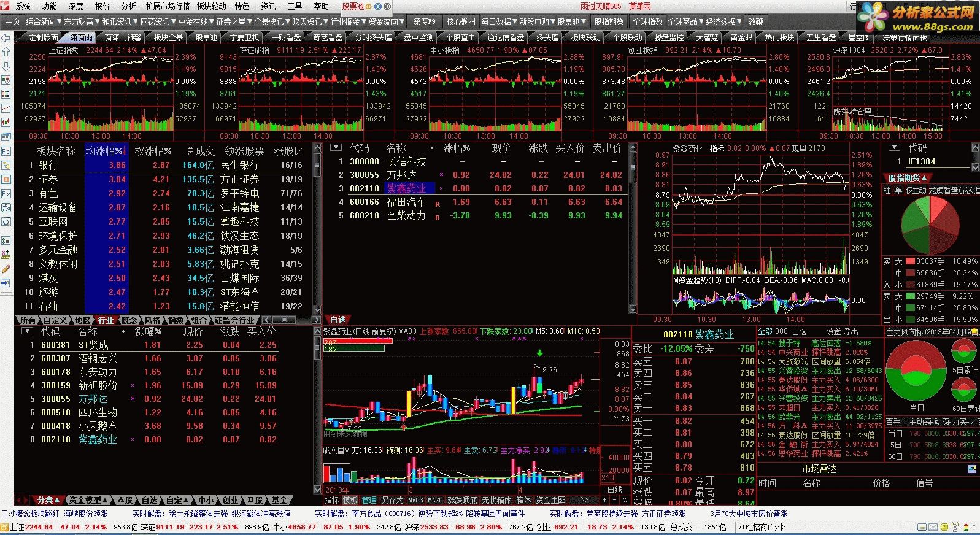
Task: Open the watchlist column dropdown beside 代码
Action: [x=336, y=148]
